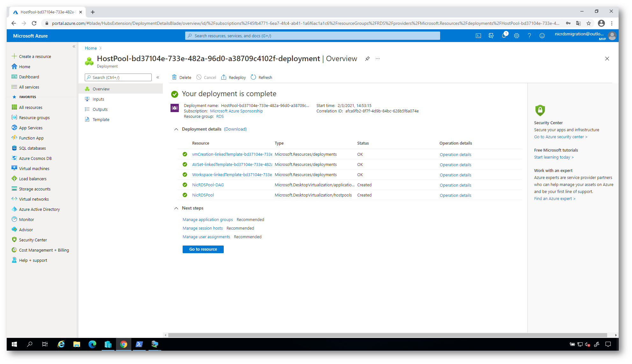Open Cost Management + Billing in sidebar
Image resolution: width=632 pixels, height=364 pixels.
coord(40,250)
